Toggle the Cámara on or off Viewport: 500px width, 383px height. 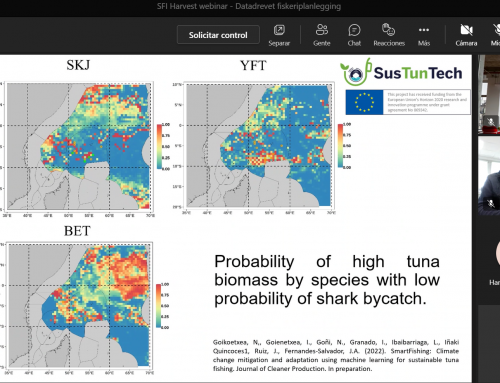[x=466, y=35]
